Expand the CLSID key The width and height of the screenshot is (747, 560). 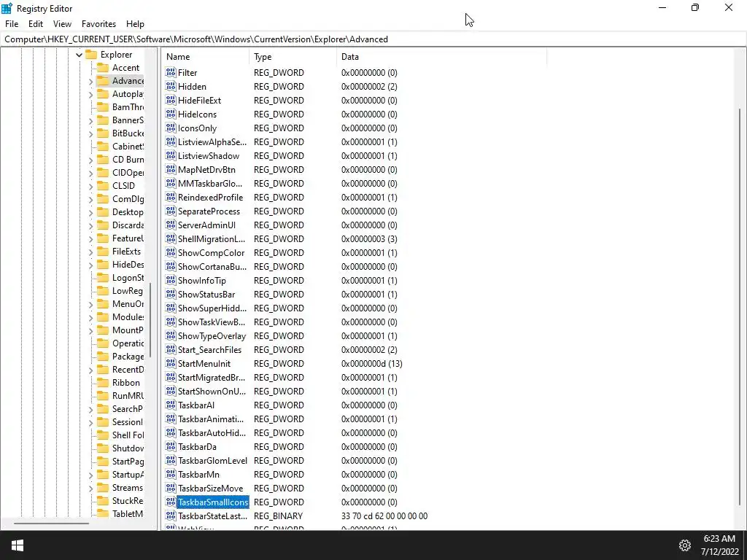tap(90, 186)
